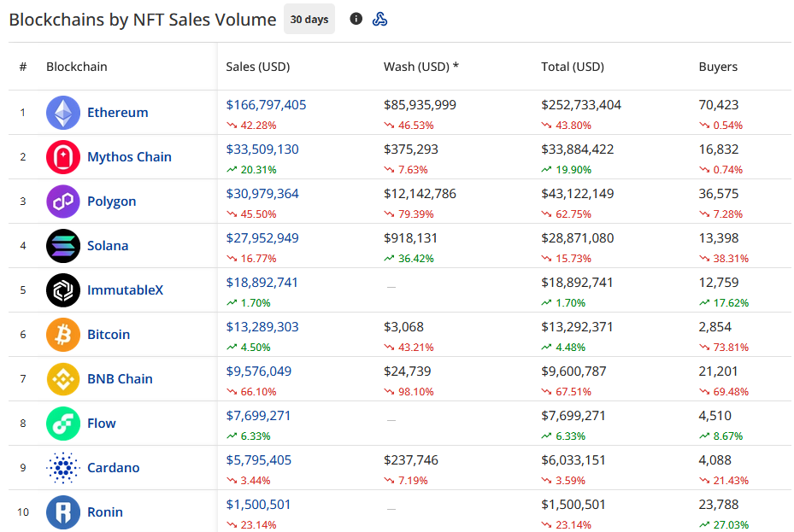Click the Bitcoin logo icon
The height and width of the screenshot is (532, 794).
[62, 335]
